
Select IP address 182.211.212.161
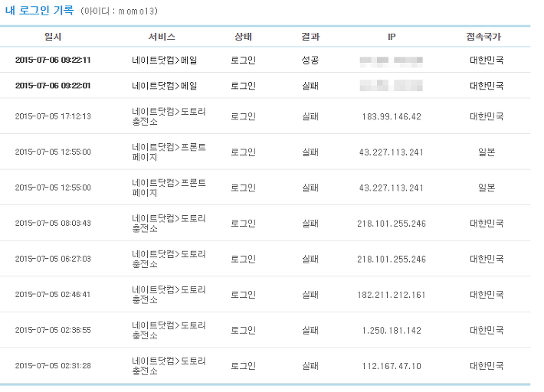pyautogui.click(x=392, y=295)
